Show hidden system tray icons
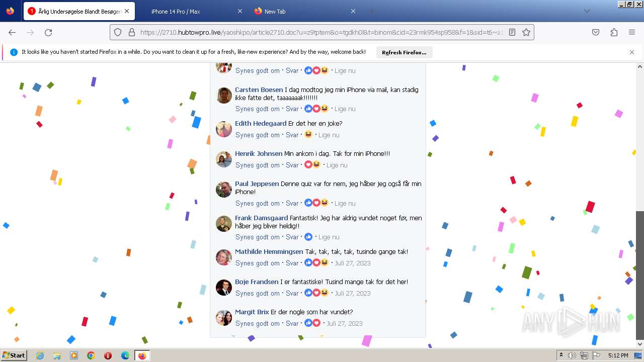The height and width of the screenshot is (362, 644). coord(561,355)
